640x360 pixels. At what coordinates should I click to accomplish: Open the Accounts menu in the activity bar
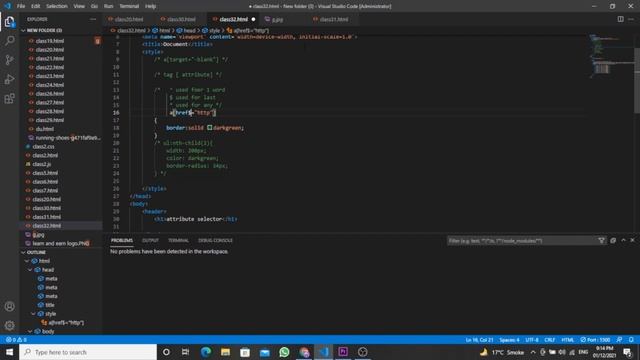9,307
